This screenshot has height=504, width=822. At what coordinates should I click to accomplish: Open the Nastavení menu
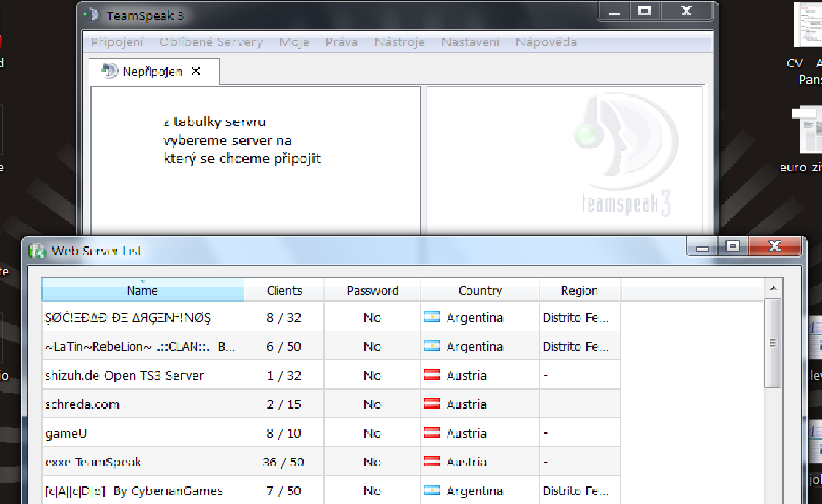coord(470,42)
